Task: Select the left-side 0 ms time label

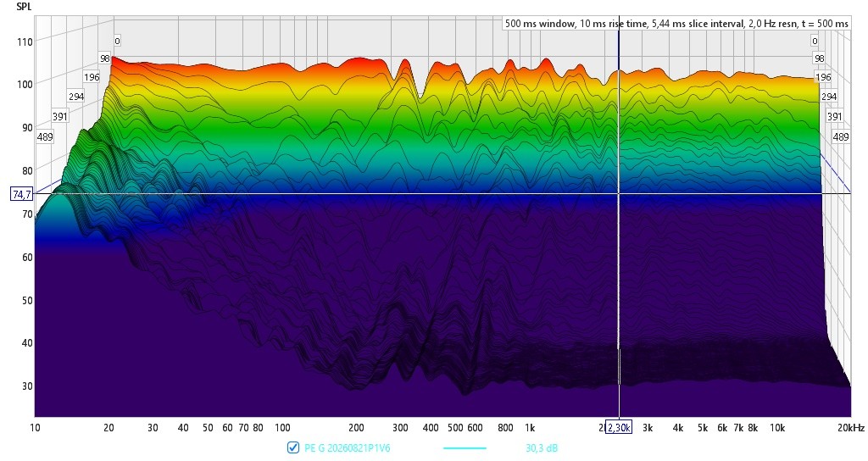Action: pyautogui.click(x=117, y=41)
